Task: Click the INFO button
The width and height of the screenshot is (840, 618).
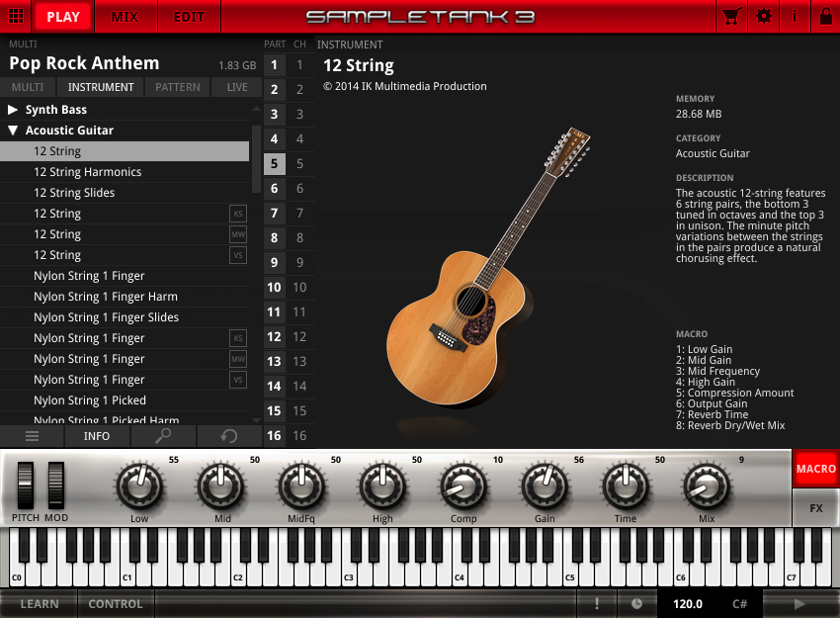Action: (x=97, y=436)
